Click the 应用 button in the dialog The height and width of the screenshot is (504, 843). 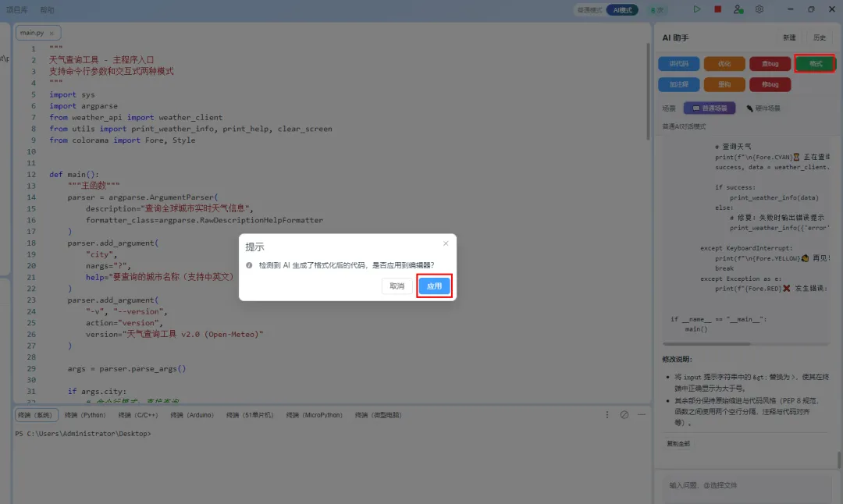(434, 286)
